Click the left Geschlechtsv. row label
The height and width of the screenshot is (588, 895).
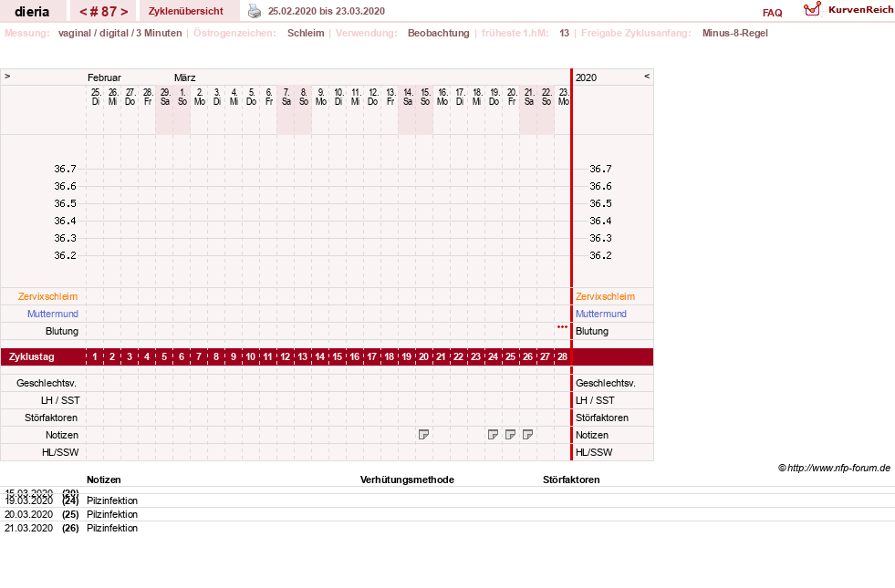click(47, 383)
